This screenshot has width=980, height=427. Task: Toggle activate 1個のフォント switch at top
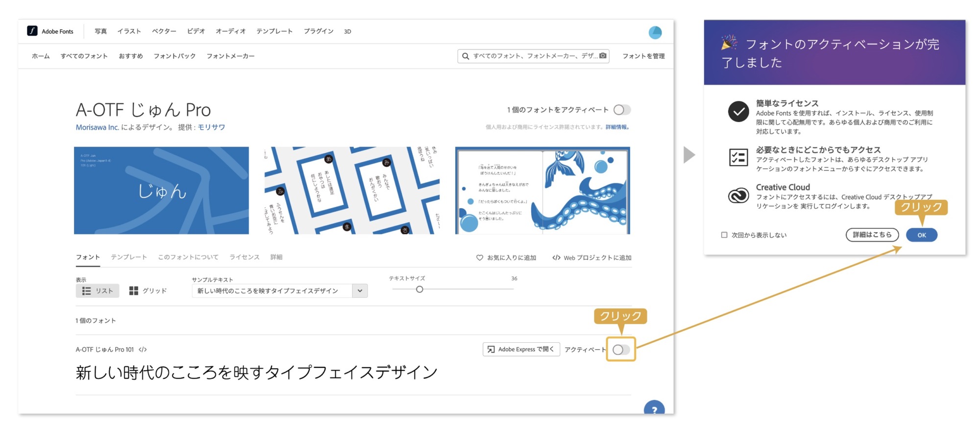tap(622, 110)
